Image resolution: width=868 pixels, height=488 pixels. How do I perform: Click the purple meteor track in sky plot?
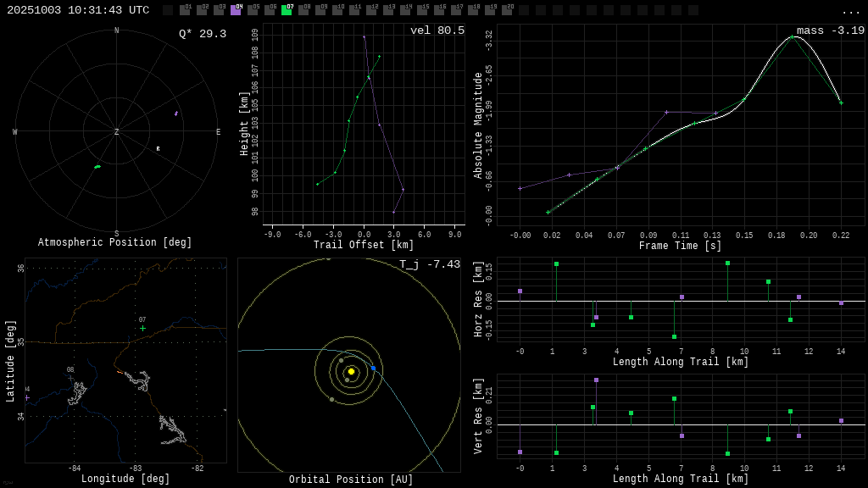(x=176, y=113)
